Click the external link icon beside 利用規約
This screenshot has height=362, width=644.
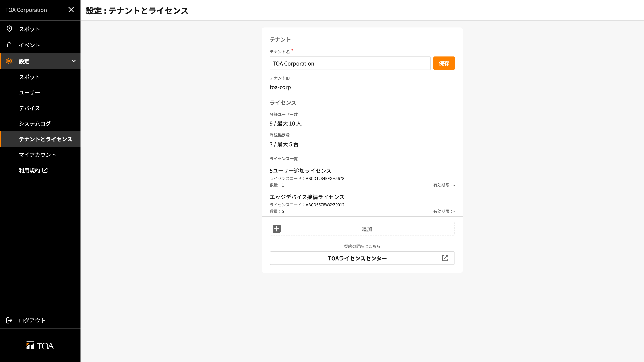45,170
